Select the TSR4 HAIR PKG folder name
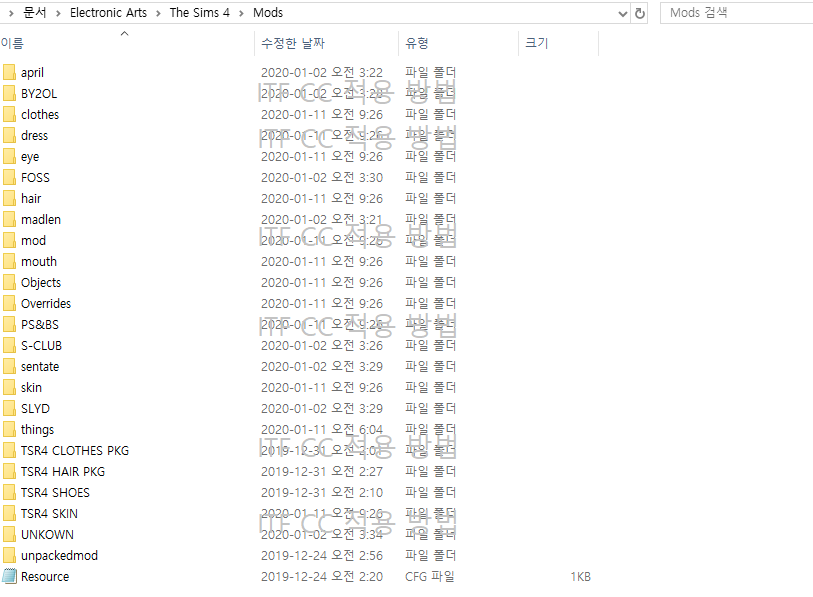 point(63,471)
